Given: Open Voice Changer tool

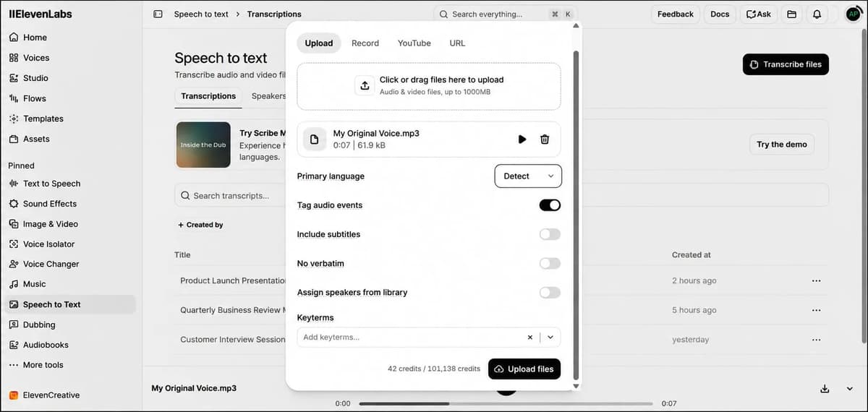Looking at the screenshot, I should click(51, 265).
